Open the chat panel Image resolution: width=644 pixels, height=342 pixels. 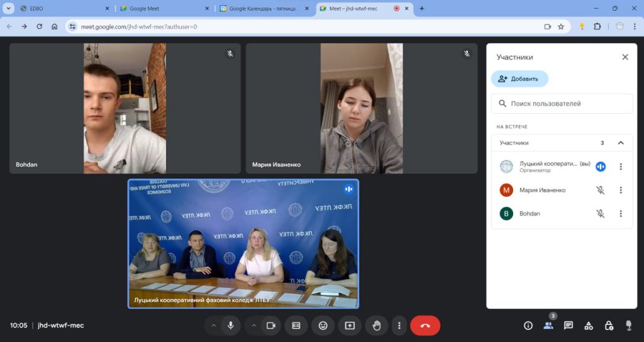tap(569, 326)
